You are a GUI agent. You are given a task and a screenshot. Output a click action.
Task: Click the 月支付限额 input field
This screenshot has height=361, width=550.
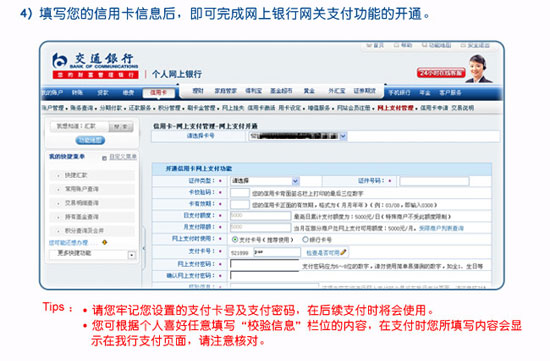pyautogui.click(x=260, y=227)
